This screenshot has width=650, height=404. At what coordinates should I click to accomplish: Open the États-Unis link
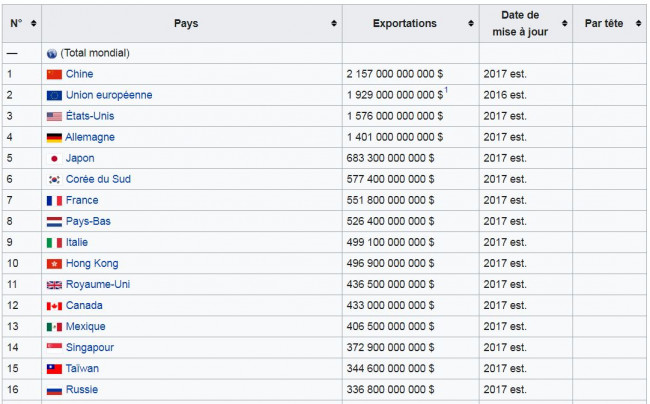90,116
